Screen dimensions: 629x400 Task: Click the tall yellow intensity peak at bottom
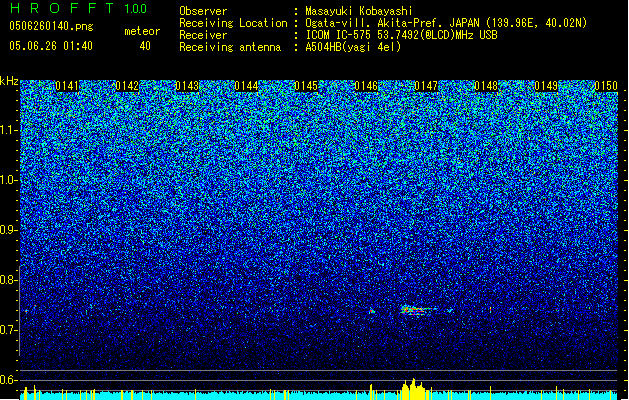point(414,389)
